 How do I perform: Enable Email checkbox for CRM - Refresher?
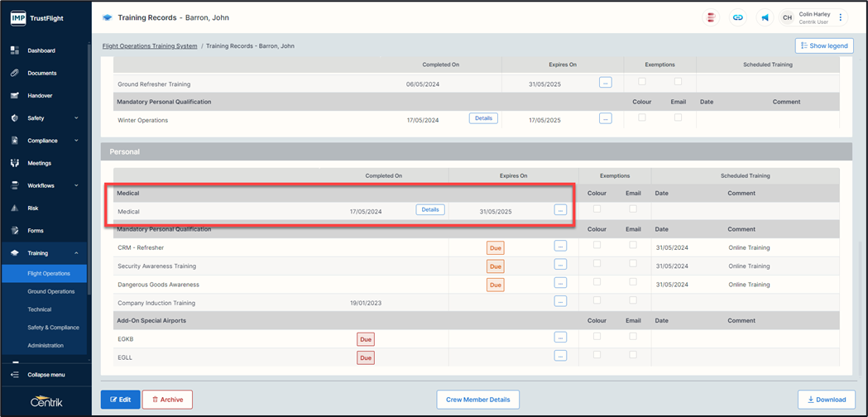[633, 245]
